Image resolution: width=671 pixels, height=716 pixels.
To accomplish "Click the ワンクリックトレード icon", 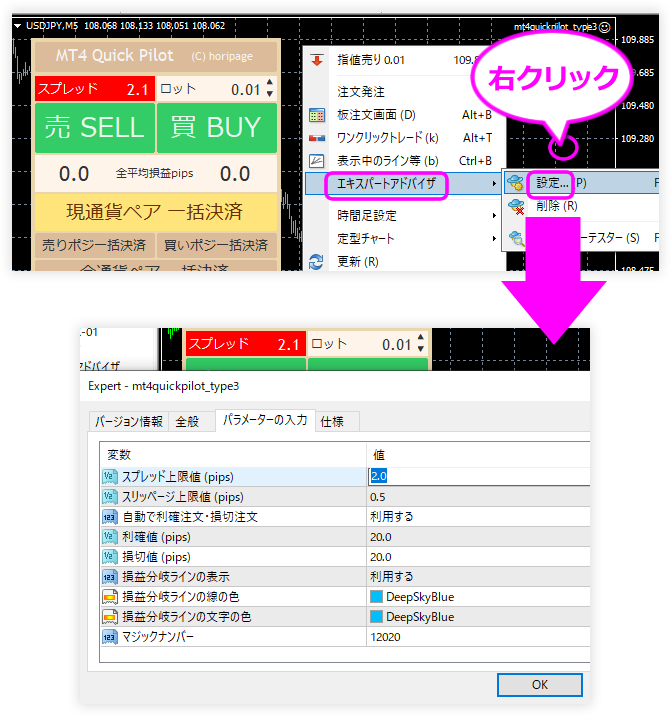I will pos(317,138).
